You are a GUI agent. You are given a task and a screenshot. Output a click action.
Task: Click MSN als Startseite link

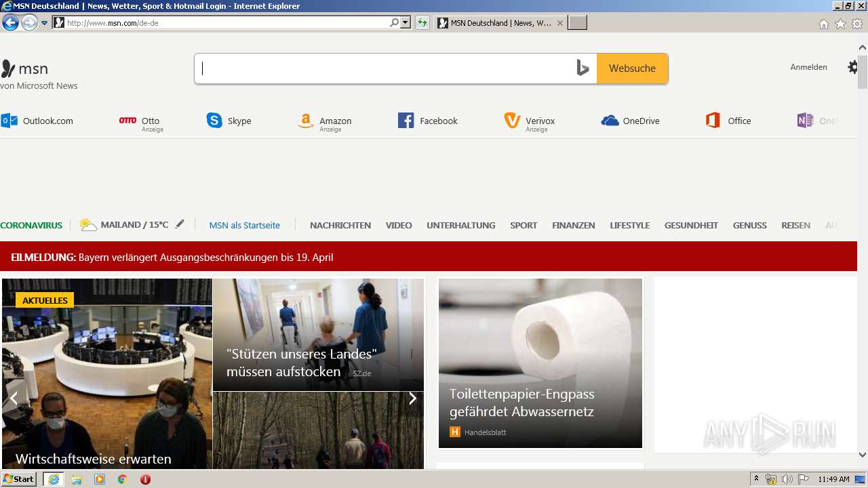[244, 225]
